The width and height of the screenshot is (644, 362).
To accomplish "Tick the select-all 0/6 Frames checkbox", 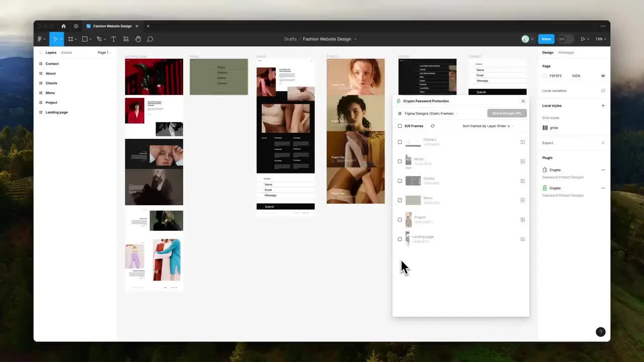I will click(x=400, y=126).
